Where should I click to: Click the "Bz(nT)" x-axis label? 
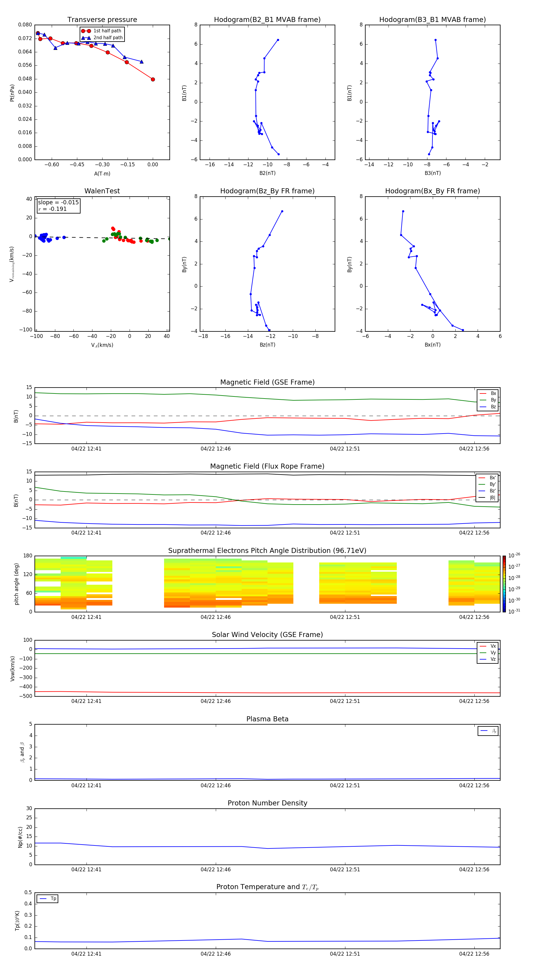[x=267, y=345]
